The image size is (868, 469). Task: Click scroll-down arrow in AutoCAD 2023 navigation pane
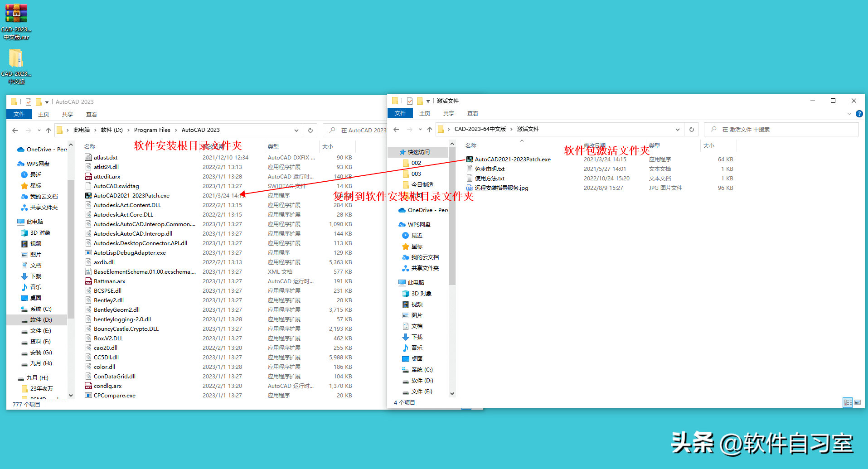(71, 396)
